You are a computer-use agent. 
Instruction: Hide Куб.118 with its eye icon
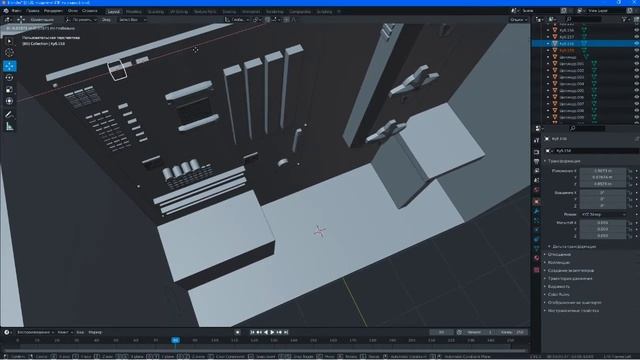636,43
